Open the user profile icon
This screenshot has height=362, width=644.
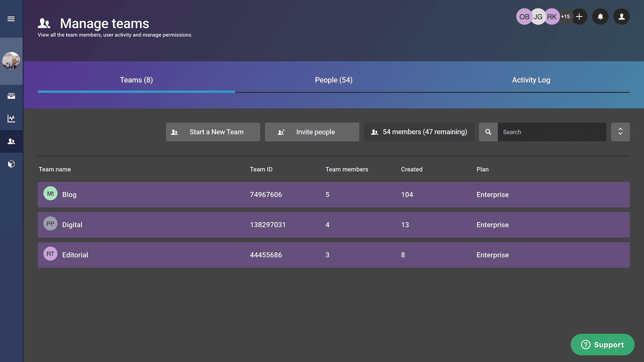click(x=622, y=16)
